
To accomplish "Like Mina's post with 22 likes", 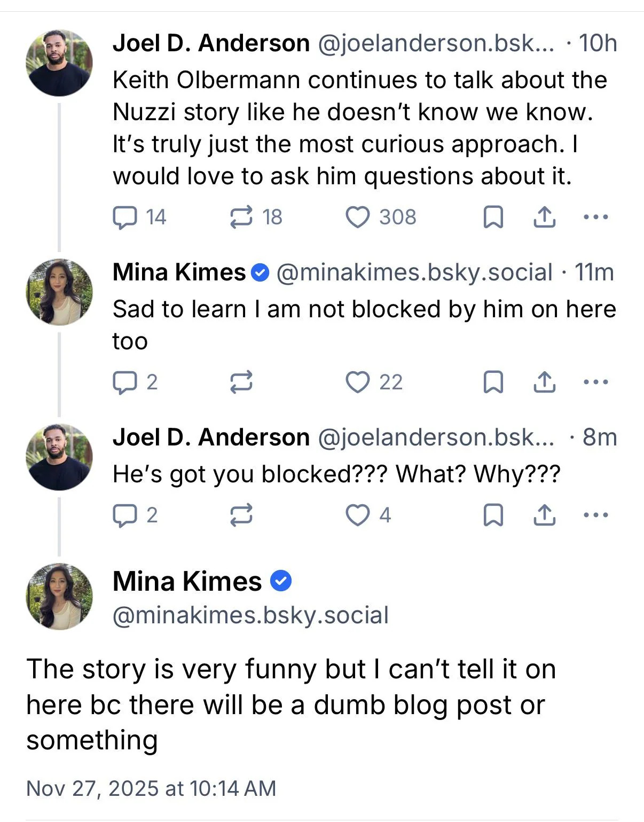I will point(357,382).
